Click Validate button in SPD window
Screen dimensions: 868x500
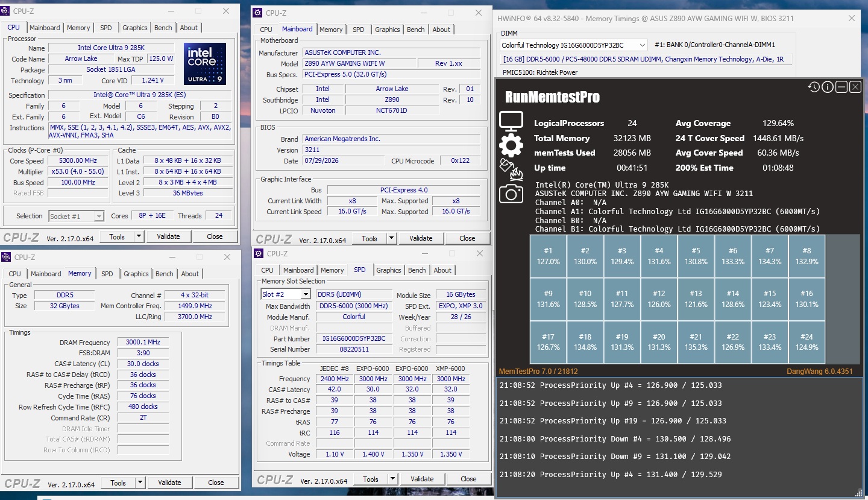tap(423, 479)
